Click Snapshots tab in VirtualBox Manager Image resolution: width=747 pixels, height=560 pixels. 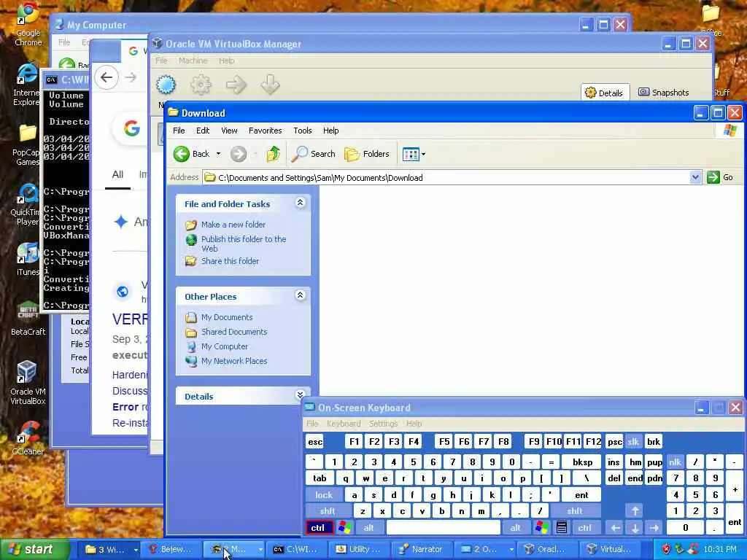[664, 93]
